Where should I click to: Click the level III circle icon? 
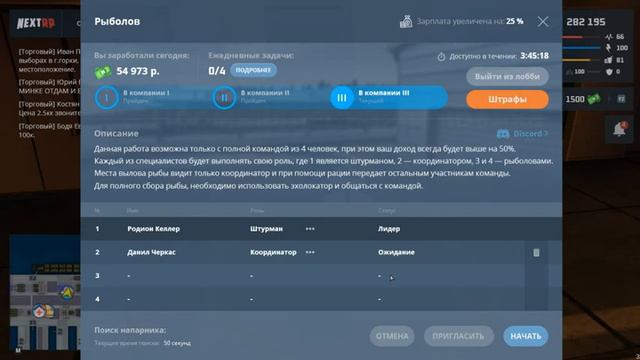tap(342, 98)
